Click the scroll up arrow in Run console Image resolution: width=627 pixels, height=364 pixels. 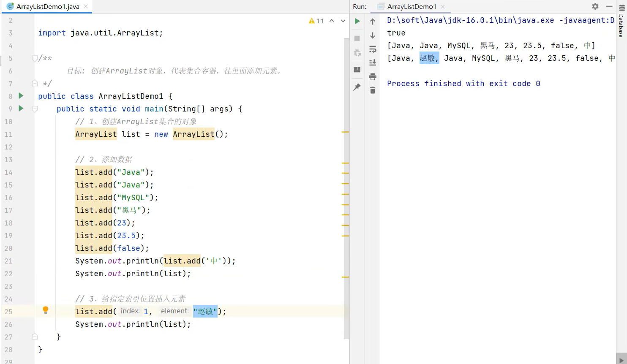point(373,22)
